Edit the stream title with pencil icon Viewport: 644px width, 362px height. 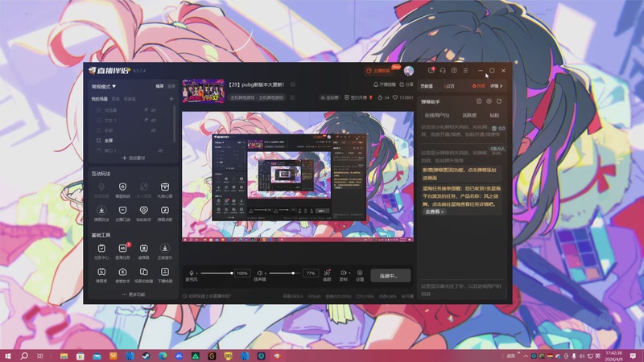tap(293, 84)
